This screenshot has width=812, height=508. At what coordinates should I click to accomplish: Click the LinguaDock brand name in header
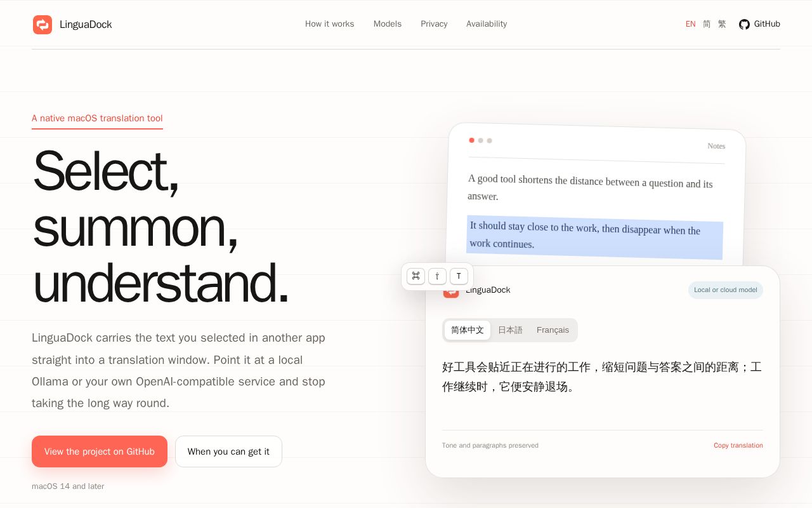click(86, 25)
